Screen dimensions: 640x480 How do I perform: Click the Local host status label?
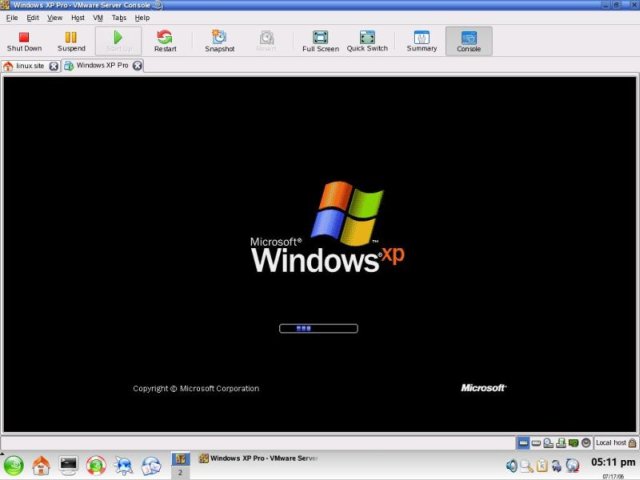611,443
